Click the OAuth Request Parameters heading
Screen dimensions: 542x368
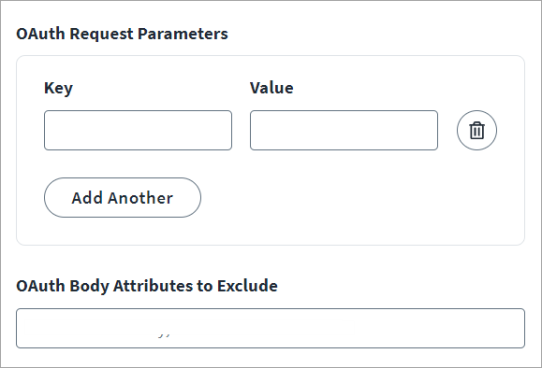pos(122,34)
